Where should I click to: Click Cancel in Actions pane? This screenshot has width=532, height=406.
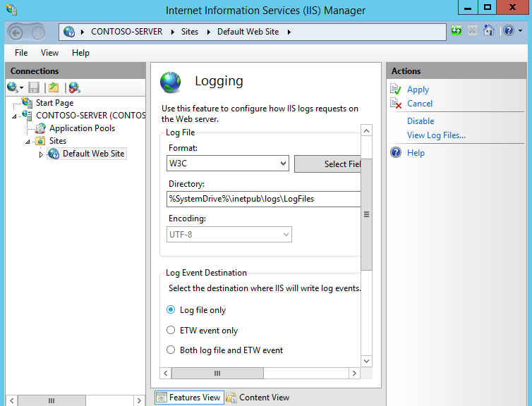click(420, 104)
